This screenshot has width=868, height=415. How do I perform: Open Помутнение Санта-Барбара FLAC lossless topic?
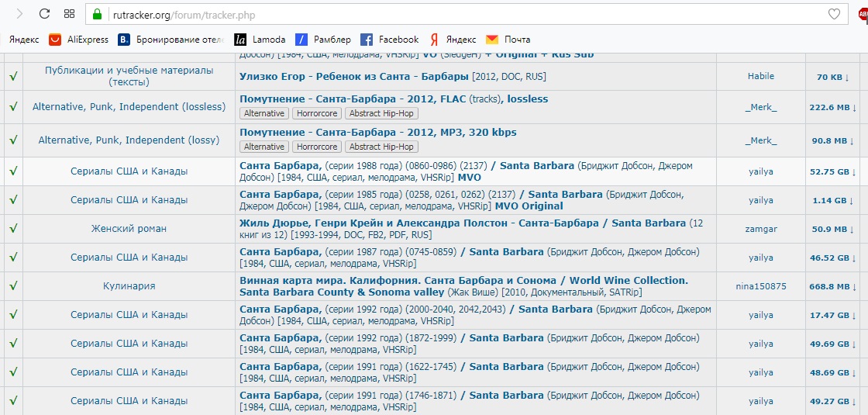pyautogui.click(x=394, y=99)
